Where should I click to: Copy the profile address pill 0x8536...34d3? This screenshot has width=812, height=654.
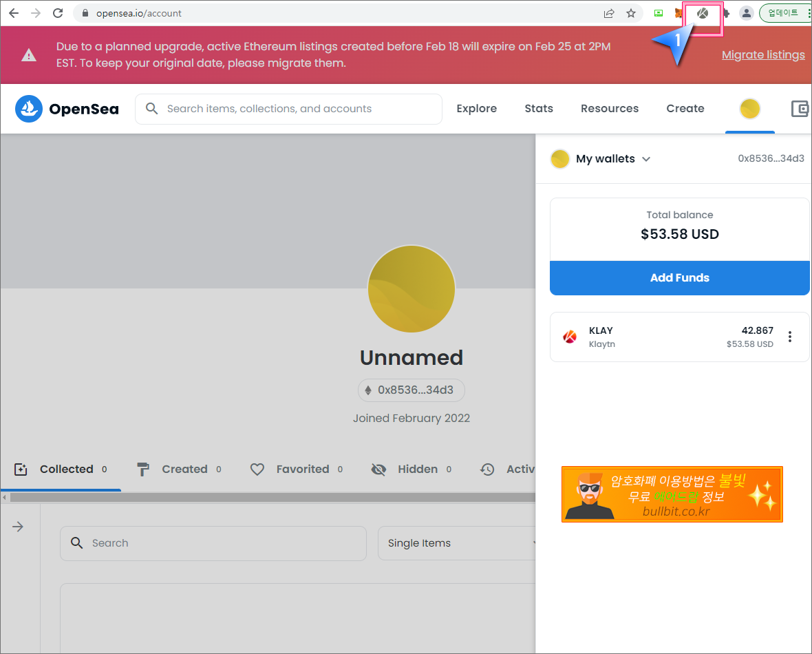pos(412,390)
